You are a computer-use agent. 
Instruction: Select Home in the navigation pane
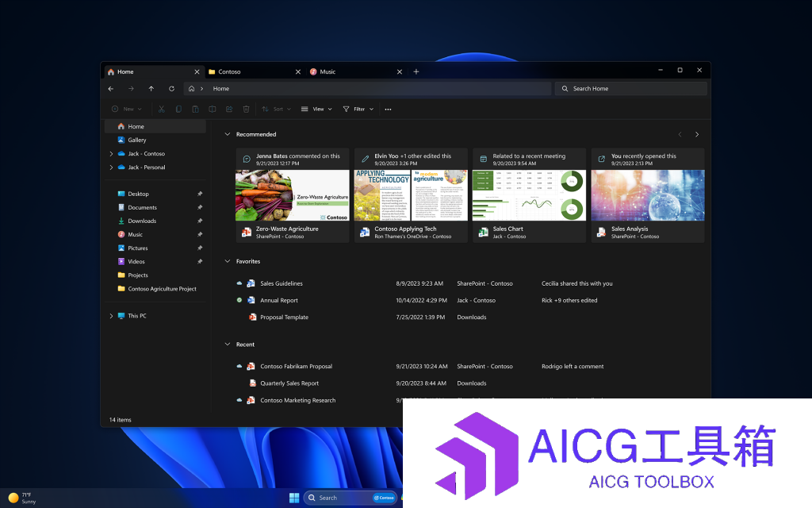pos(155,126)
